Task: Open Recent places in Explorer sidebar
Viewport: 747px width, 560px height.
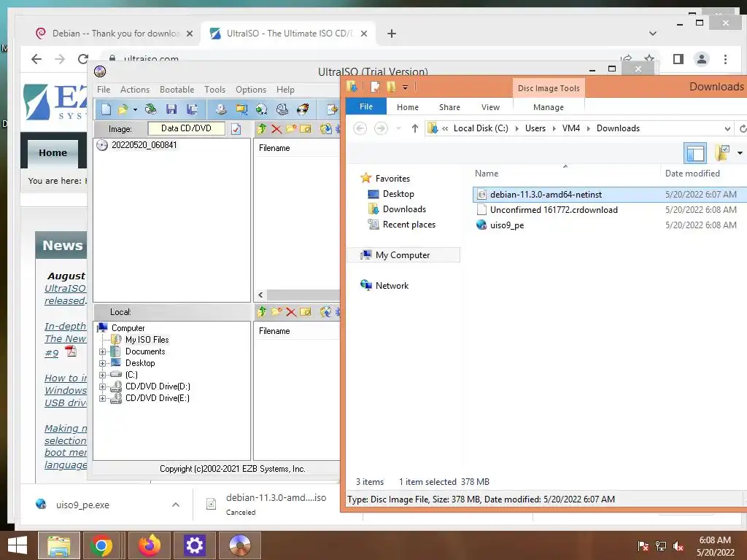Action: point(409,225)
